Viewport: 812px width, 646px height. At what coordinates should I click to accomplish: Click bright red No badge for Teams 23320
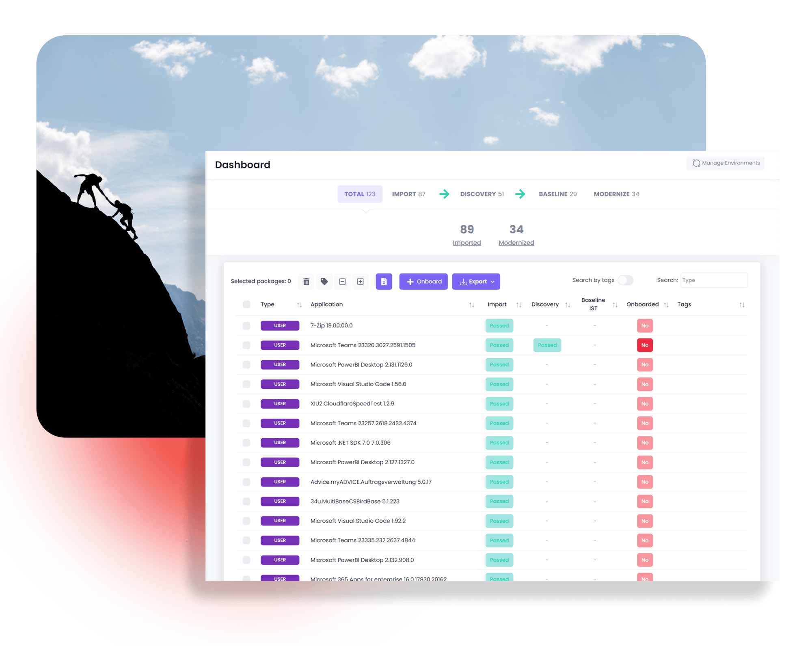coord(645,345)
